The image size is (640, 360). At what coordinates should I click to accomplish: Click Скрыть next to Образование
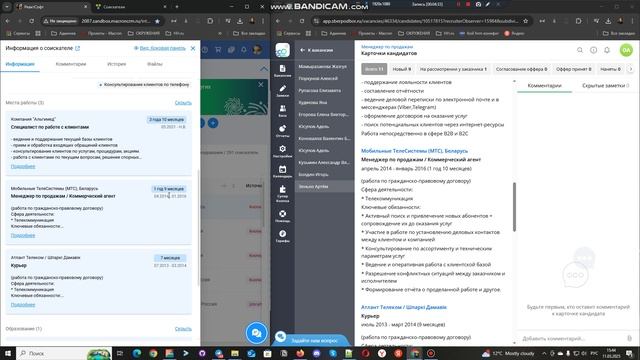tap(183, 329)
